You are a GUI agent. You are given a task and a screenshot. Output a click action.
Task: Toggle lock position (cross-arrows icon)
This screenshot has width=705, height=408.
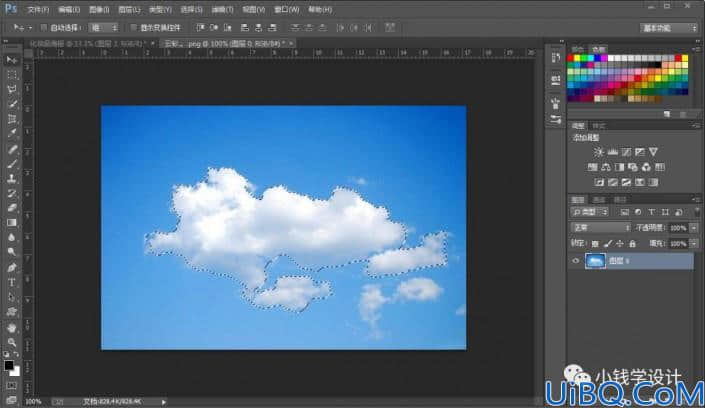[x=620, y=243]
